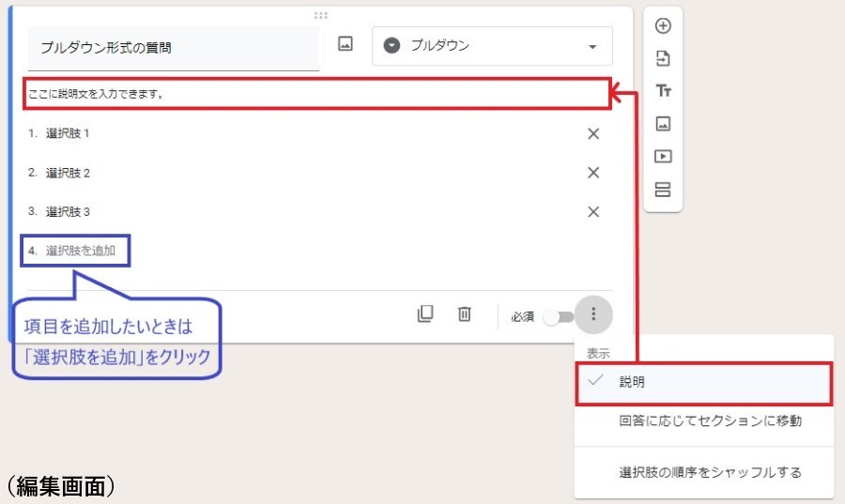Image resolution: width=845 pixels, height=504 pixels.
Task: Click the question title field プルダウン形式の質問
Action: click(x=174, y=48)
